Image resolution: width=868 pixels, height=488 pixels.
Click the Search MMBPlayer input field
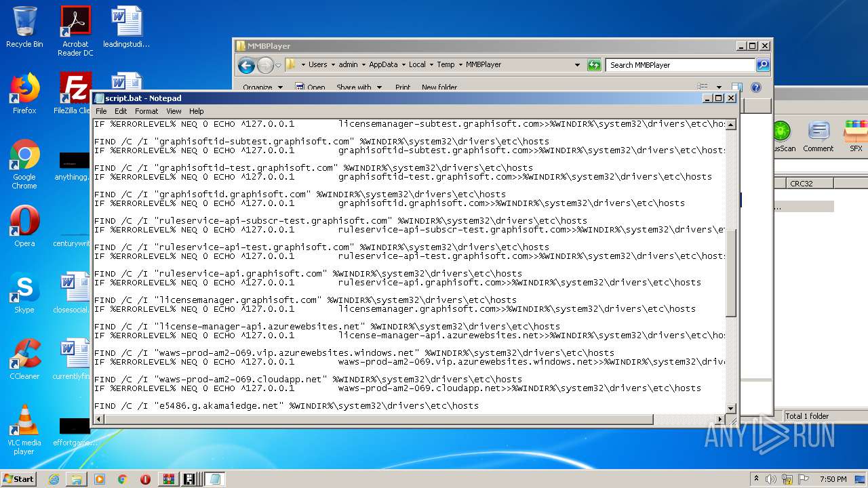(x=680, y=65)
